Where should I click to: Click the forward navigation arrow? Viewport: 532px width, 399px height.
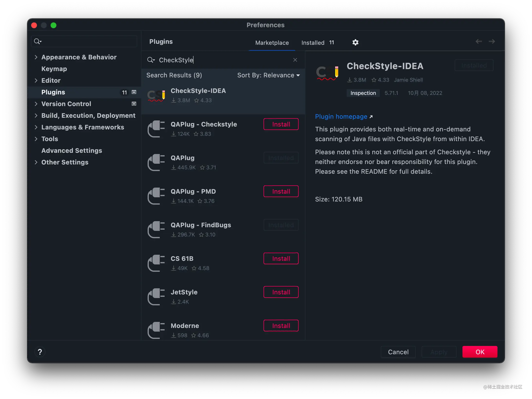coord(492,41)
